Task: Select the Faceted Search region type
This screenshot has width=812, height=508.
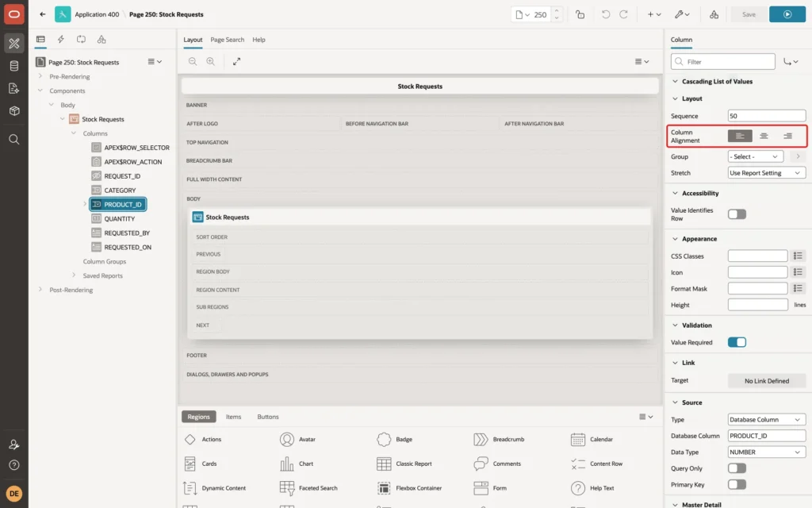Action: coord(308,488)
